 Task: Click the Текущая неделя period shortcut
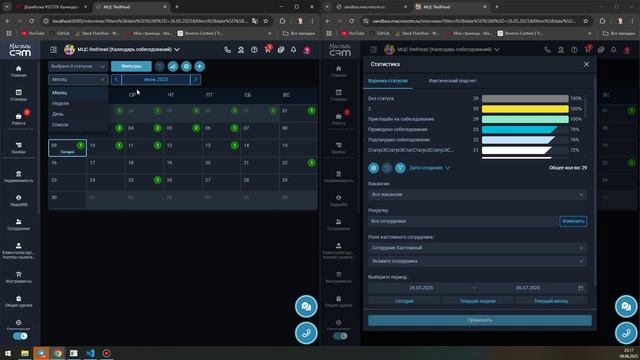point(478,301)
